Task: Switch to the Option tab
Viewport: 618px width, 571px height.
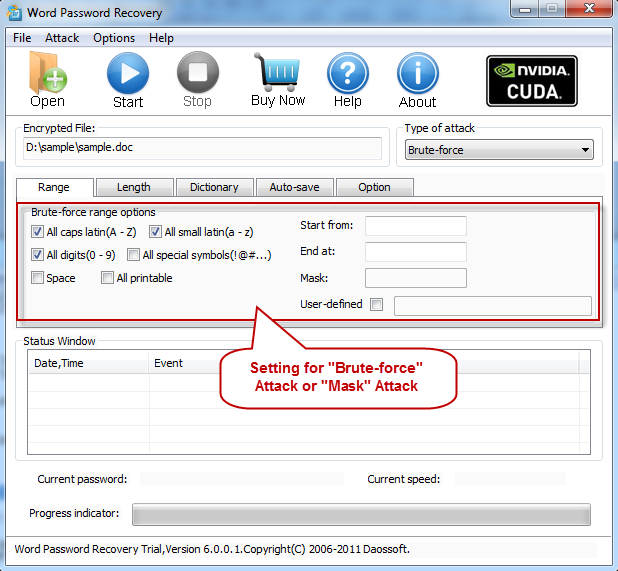Action: 374,187
